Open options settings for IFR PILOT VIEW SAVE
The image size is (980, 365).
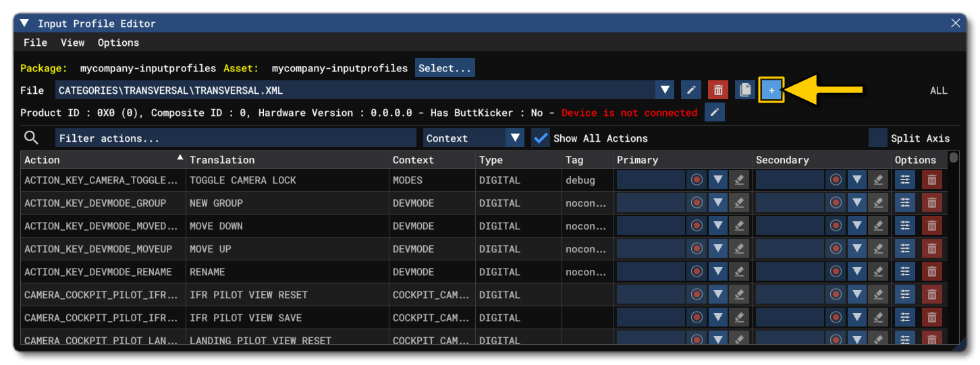point(905,318)
